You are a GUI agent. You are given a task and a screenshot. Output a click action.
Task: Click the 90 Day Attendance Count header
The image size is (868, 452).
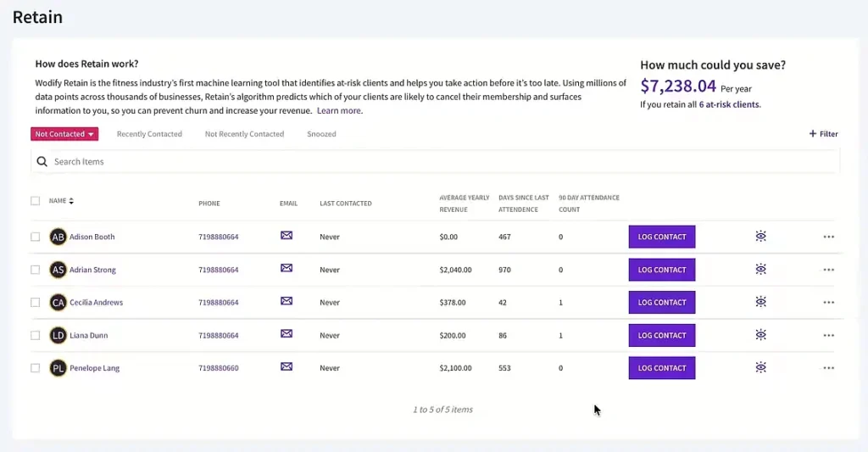tap(589, 204)
